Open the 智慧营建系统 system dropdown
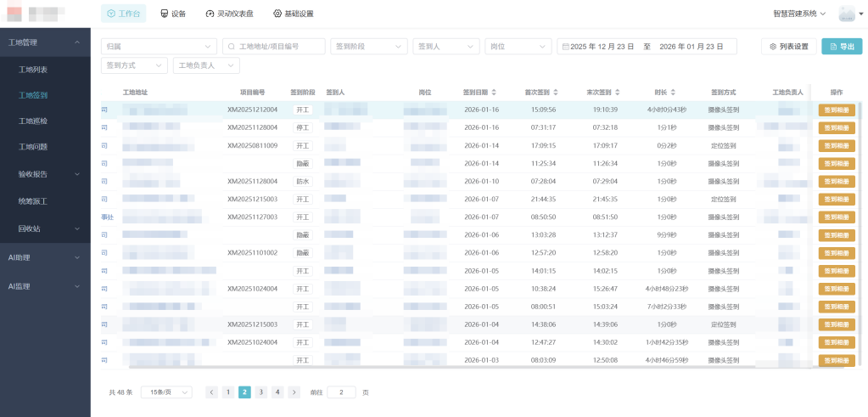The width and height of the screenshot is (868, 417). 799,14
